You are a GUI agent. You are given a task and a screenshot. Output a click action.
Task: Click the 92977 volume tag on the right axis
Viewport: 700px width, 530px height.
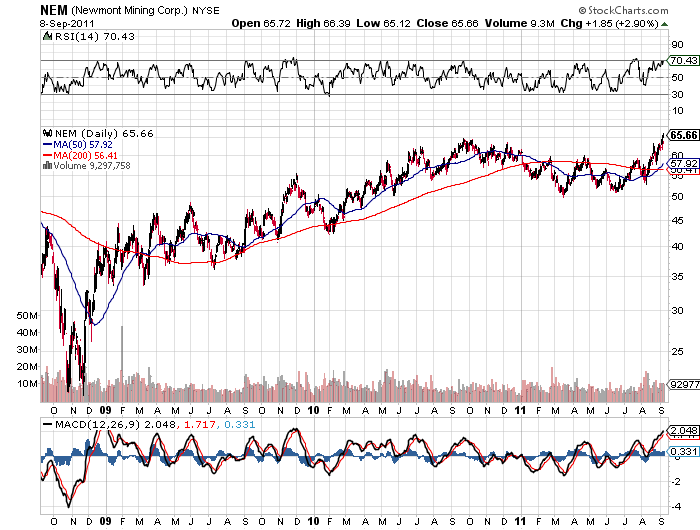(683, 384)
